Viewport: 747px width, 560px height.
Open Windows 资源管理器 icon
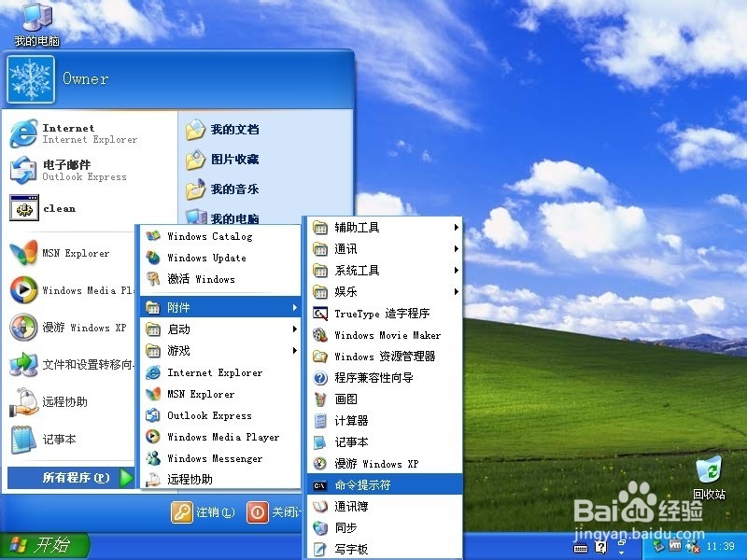(320, 357)
